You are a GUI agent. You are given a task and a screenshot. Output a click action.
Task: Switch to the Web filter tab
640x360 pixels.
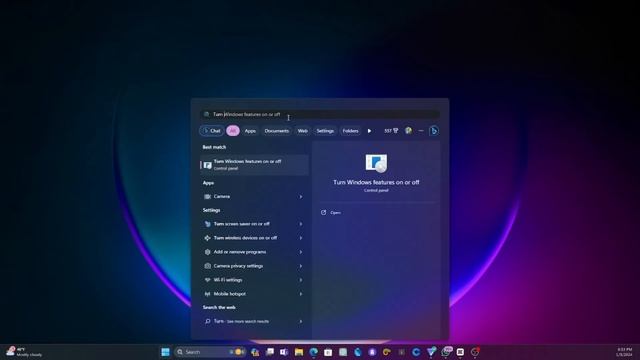click(x=302, y=131)
